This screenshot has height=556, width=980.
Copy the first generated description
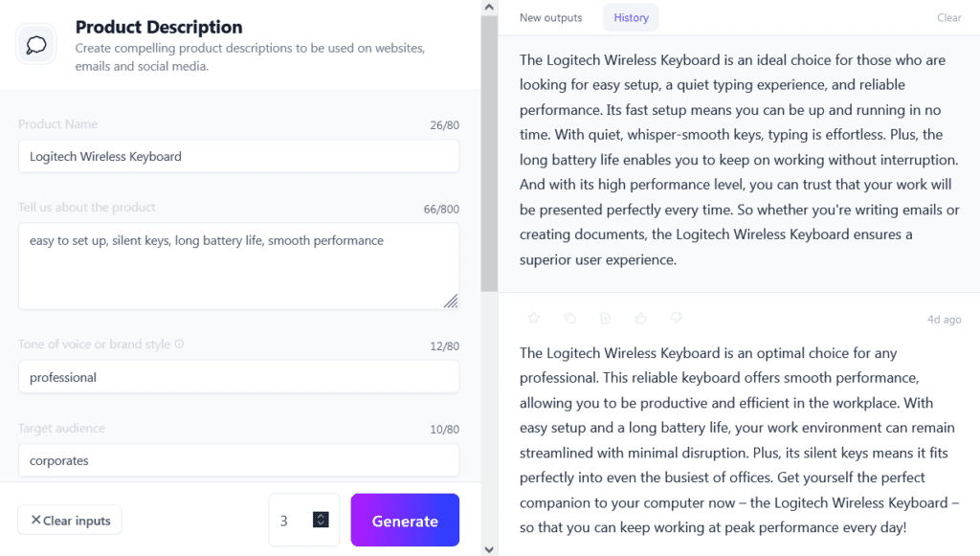(x=569, y=318)
